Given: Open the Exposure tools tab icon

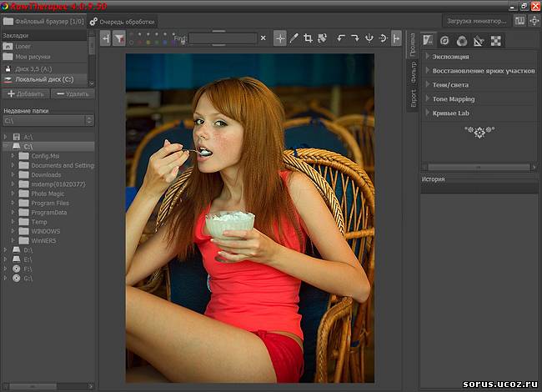Looking at the screenshot, I should click(x=429, y=39).
